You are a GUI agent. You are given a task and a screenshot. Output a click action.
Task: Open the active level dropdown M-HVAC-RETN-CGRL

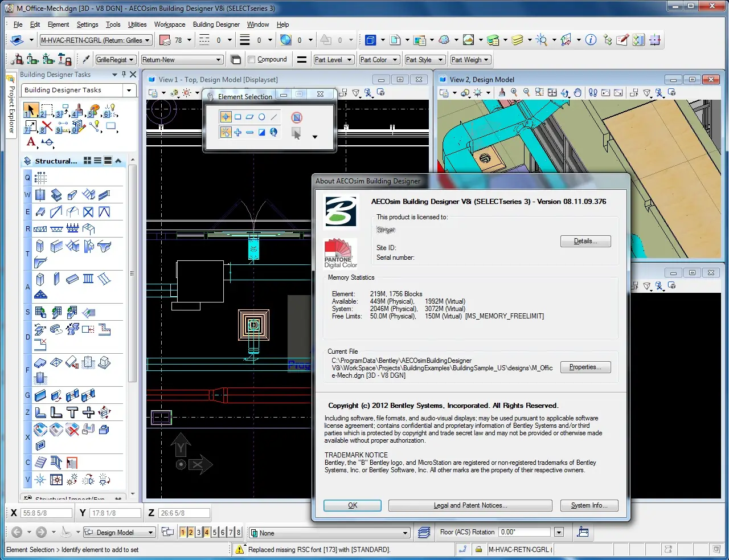[x=96, y=40]
